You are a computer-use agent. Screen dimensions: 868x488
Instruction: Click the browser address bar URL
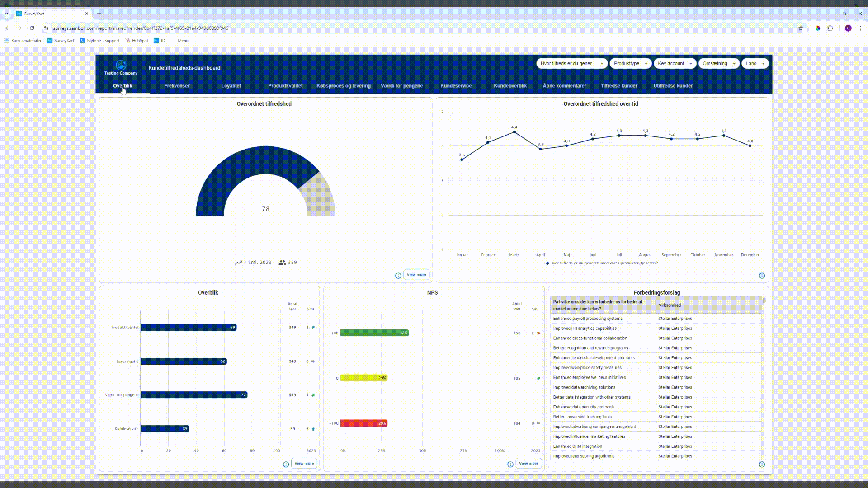pos(141,28)
